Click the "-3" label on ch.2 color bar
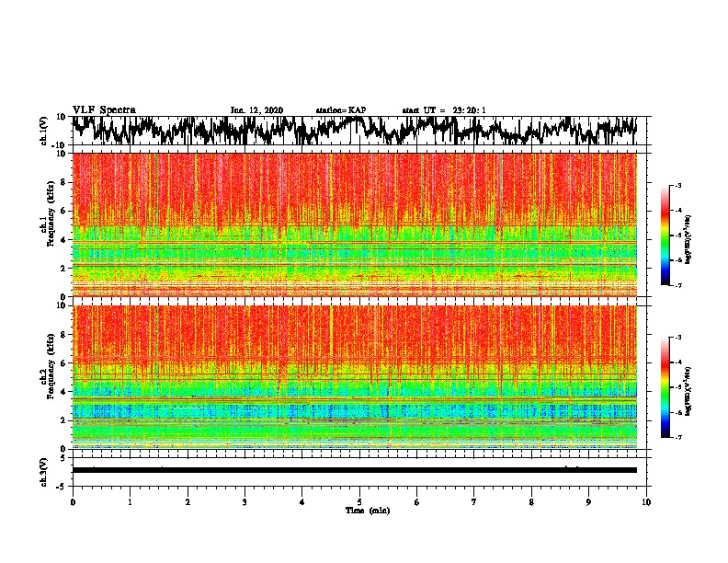728x563 pixels. click(677, 338)
